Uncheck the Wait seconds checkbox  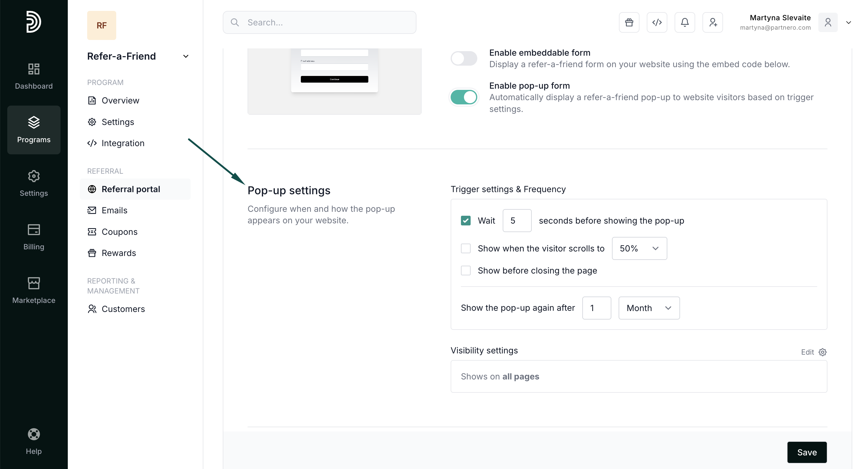click(x=465, y=221)
